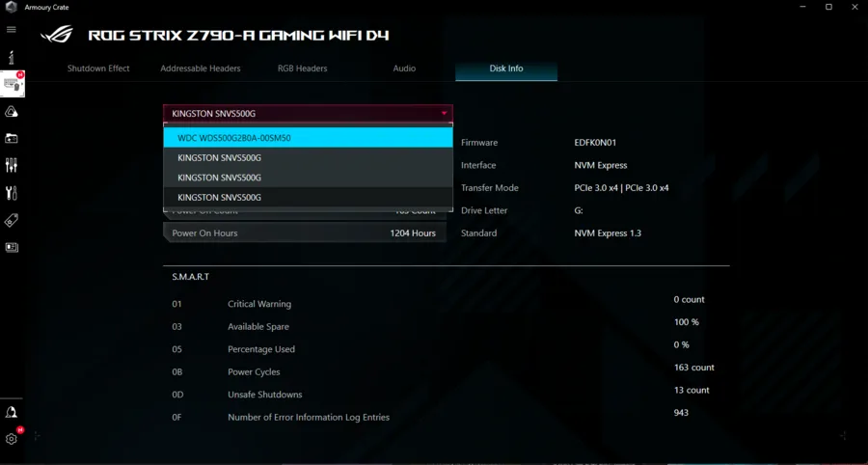Click firmware value EDFK0N01

click(595, 142)
